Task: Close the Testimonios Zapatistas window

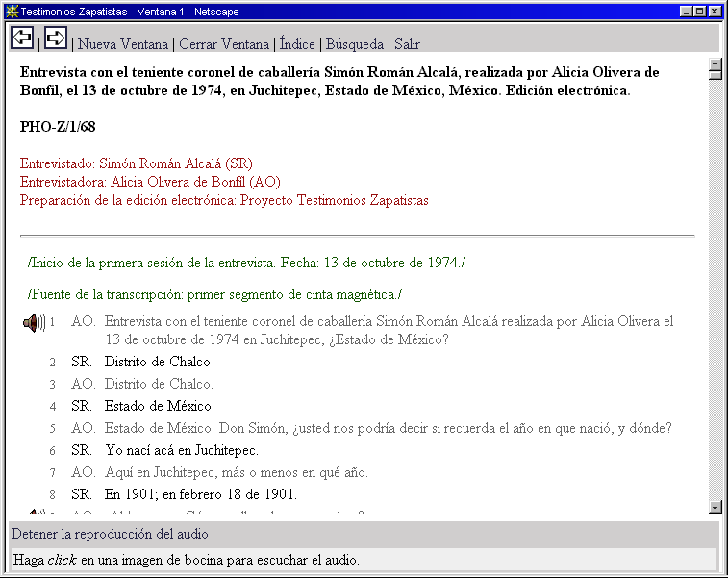Action: click(715, 12)
